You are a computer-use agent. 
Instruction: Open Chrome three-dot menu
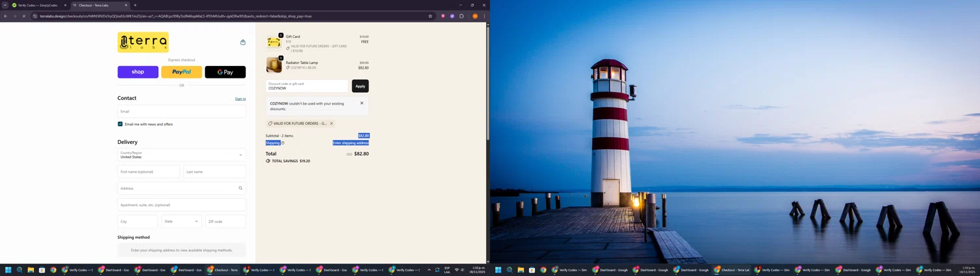pos(484,16)
